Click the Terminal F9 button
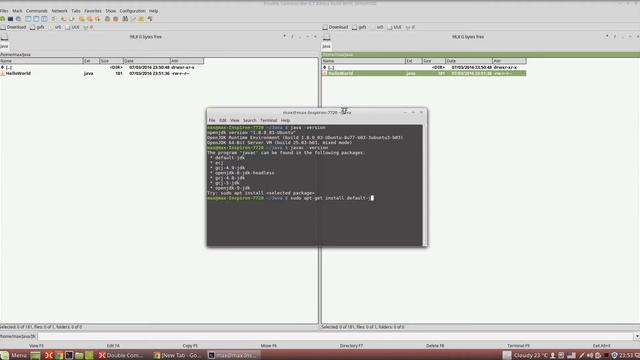The width and height of the screenshot is (640, 360). pyautogui.click(x=518, y=346)
